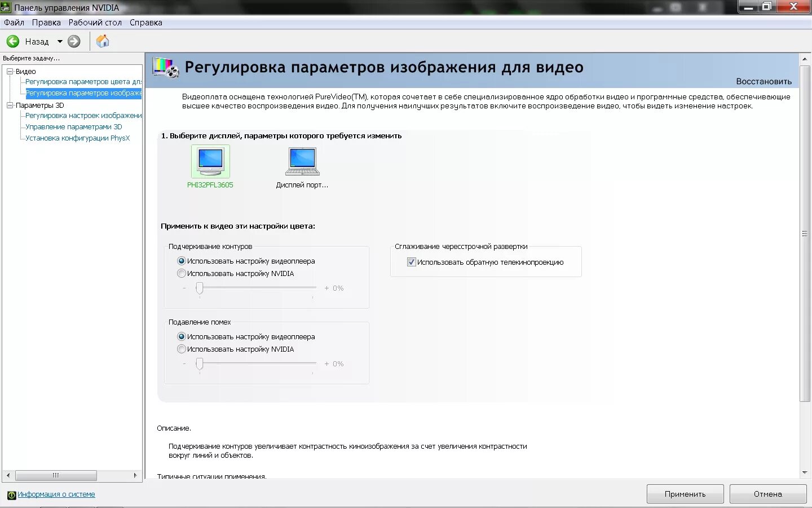Open Регулировка настроек изображения 3D item
Screen dimensions: 812x508
pos(83,116)
